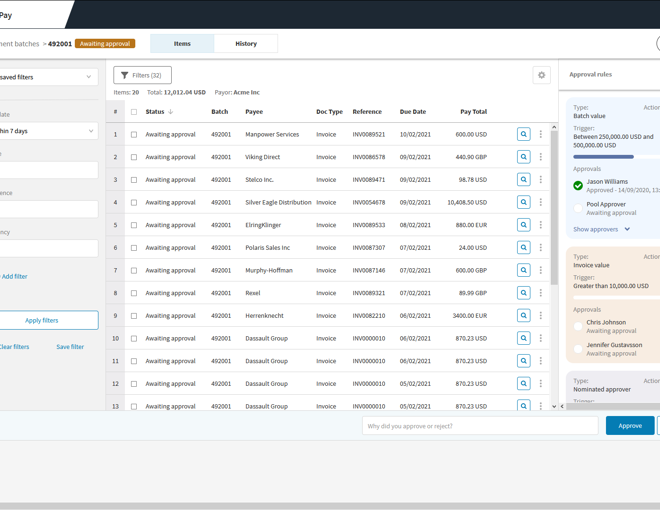Open the table settings gear icon
The image size is (660, 510).
(541, 75)
